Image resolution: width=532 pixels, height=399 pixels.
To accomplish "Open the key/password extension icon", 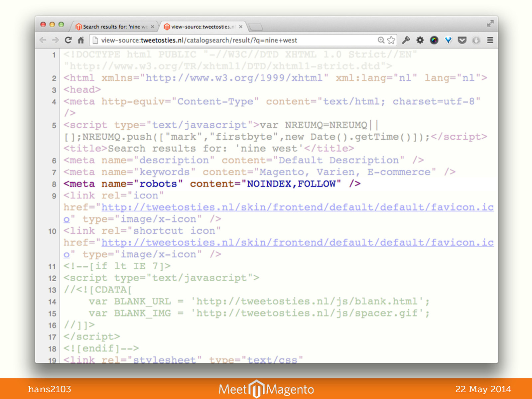I will [x=406, y=40].
